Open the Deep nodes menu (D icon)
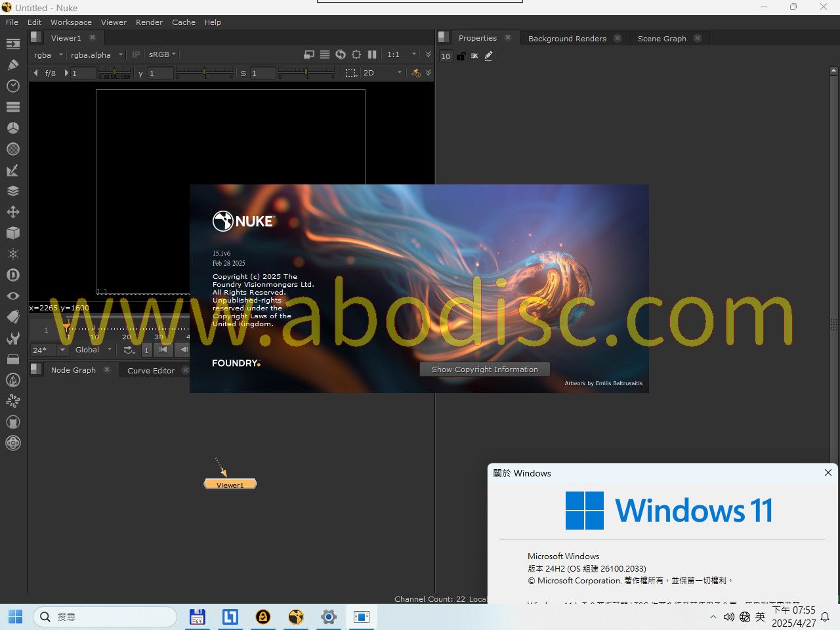 [x=13, y=275]
